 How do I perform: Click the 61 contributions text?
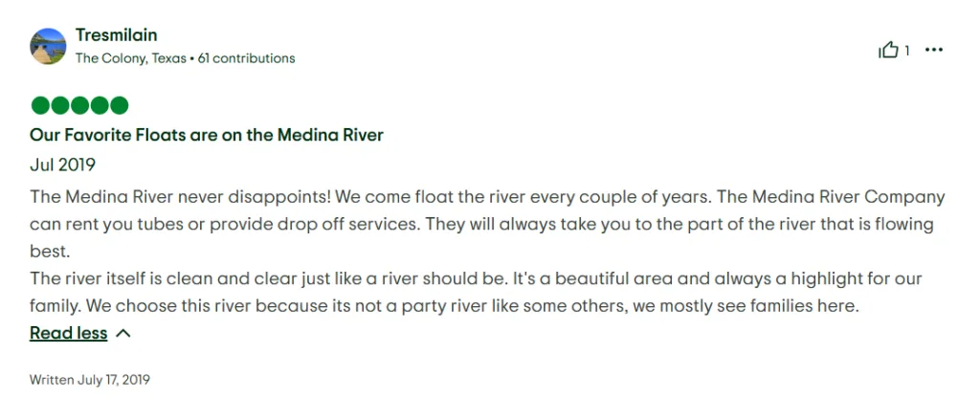point(246,58)
